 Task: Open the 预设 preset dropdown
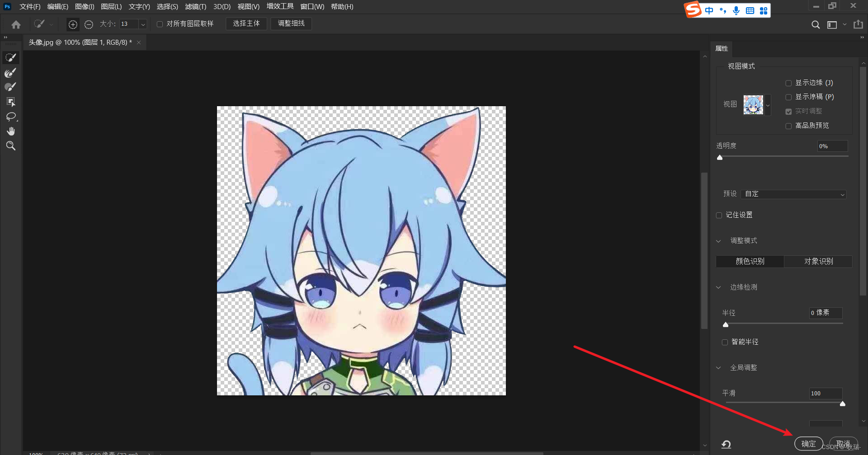tap(793, 194)
